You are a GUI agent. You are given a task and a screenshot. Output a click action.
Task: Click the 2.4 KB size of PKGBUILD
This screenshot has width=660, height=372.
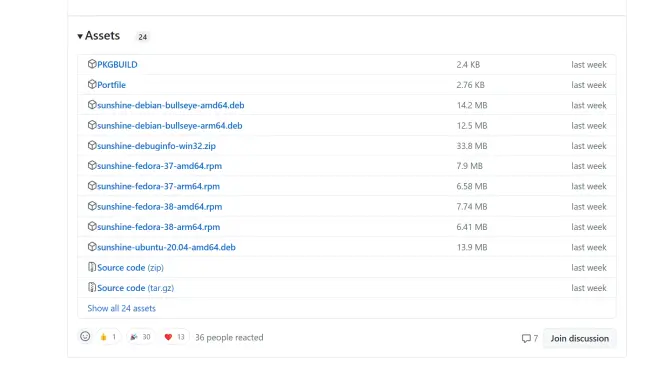[468, 64]
